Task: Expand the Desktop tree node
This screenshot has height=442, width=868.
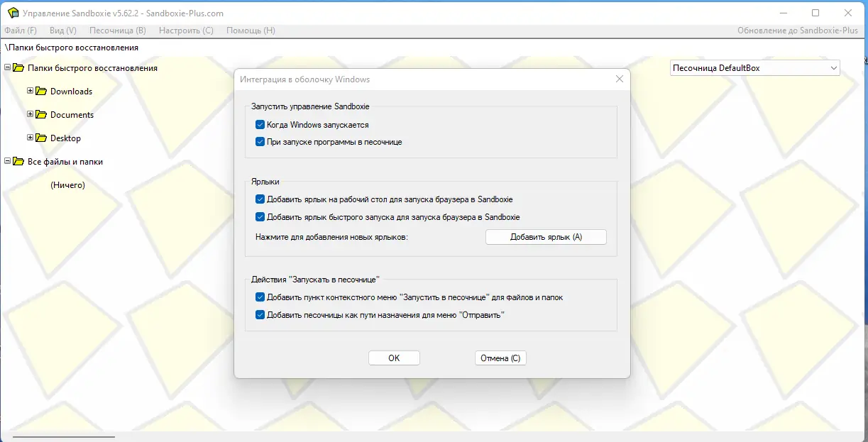Action: (x=30, y=138)
